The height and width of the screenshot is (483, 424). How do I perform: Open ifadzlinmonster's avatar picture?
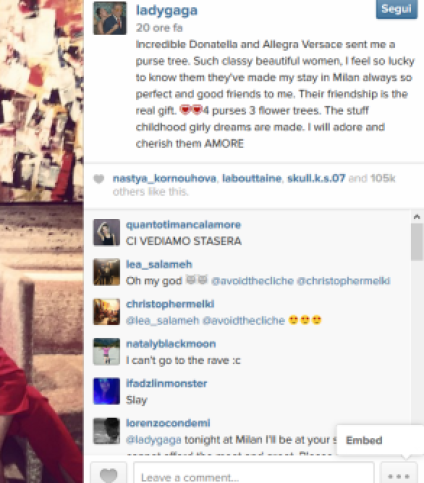click(x=106, y=391)
